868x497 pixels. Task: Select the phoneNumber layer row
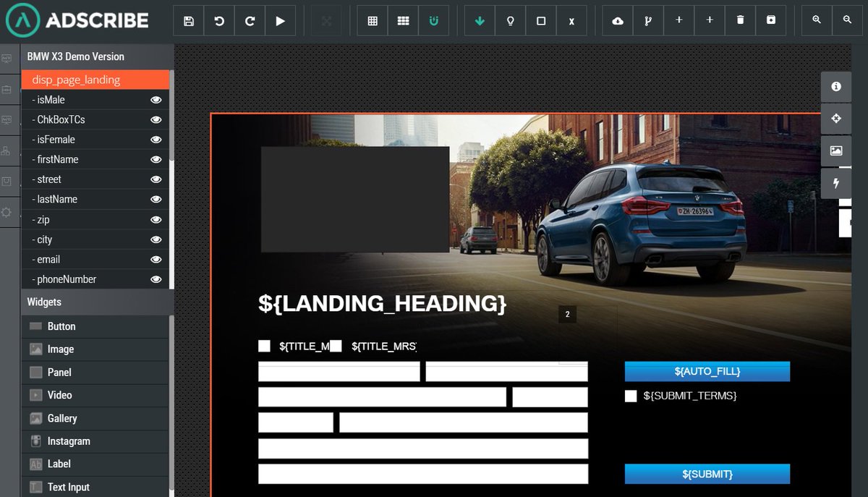click(x=95, y=279)
